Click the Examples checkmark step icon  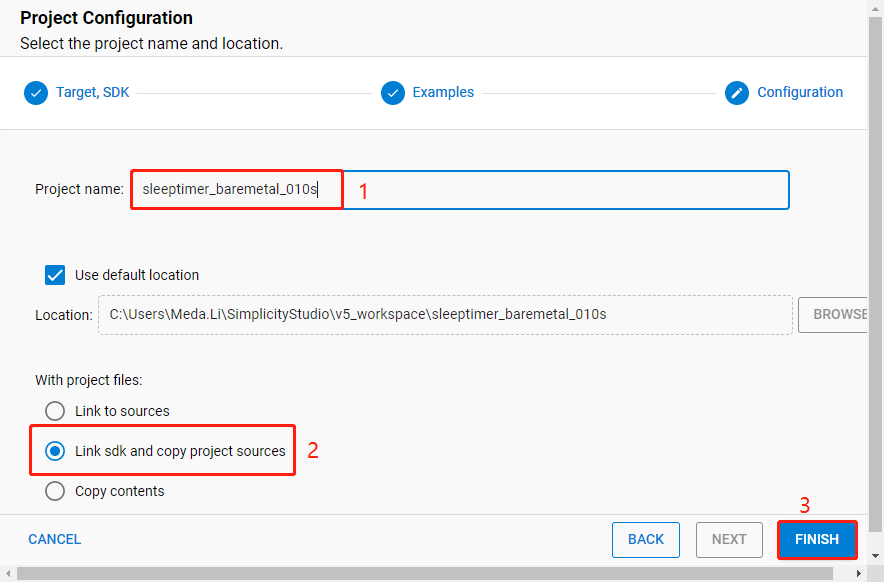(x=393, y=92)
